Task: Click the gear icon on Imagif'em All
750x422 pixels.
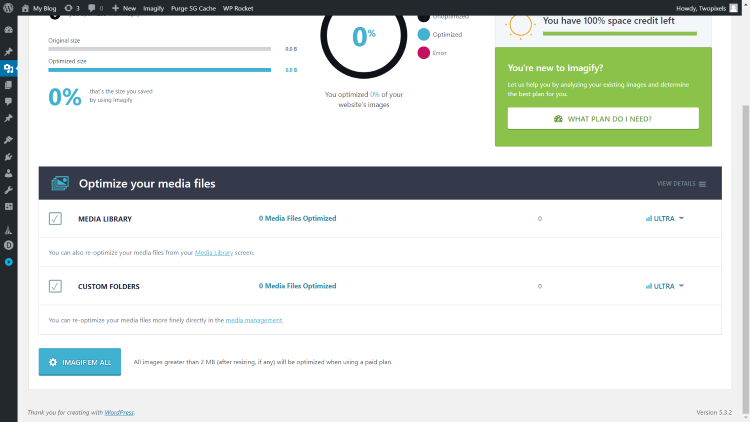Action: pos(53,362)
